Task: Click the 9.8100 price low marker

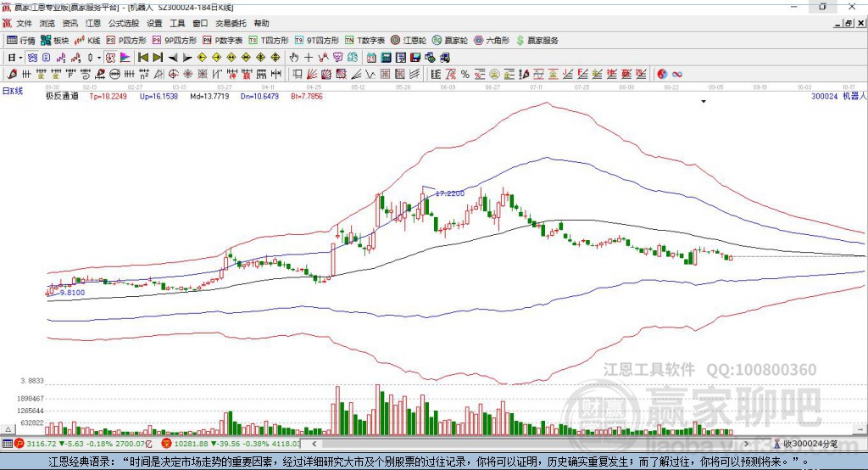Action: (73, 293)
